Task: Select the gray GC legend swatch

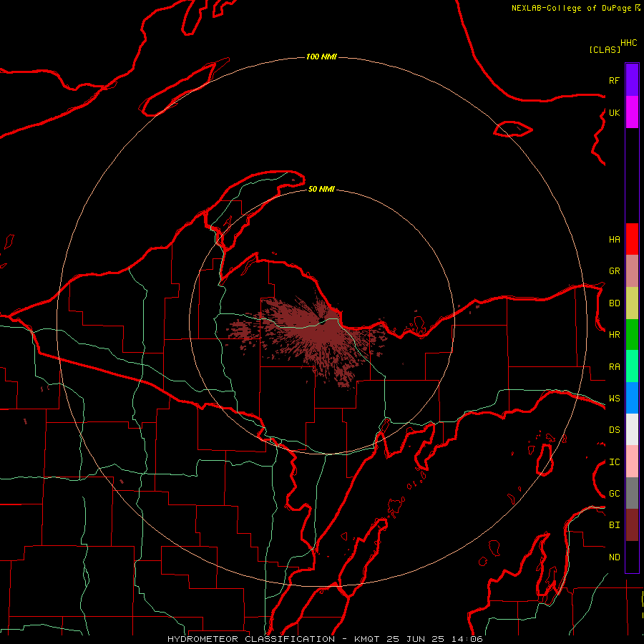Action: [632, 493]
